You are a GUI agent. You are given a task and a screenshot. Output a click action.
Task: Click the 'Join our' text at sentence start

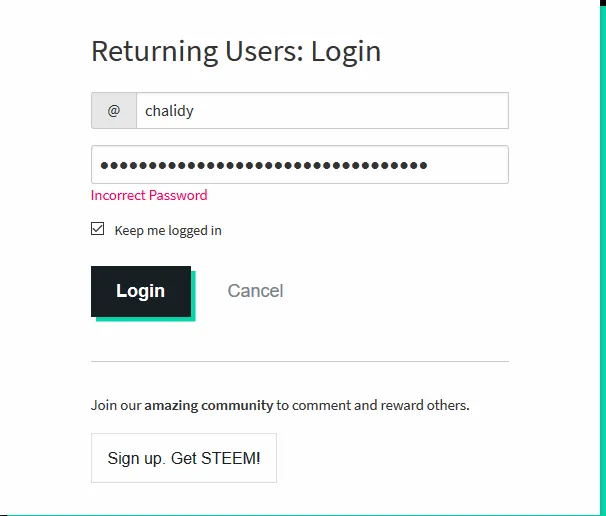pos(116,405)
